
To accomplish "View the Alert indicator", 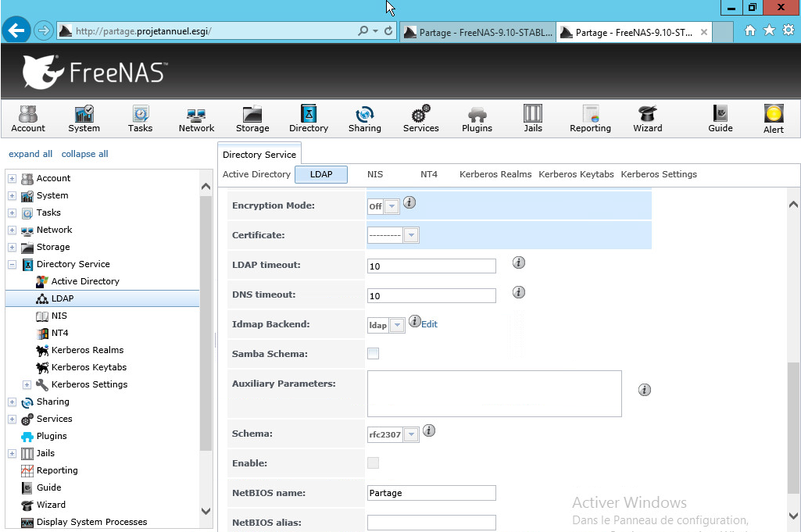I will pyautogui.click(x=774, y=119).
